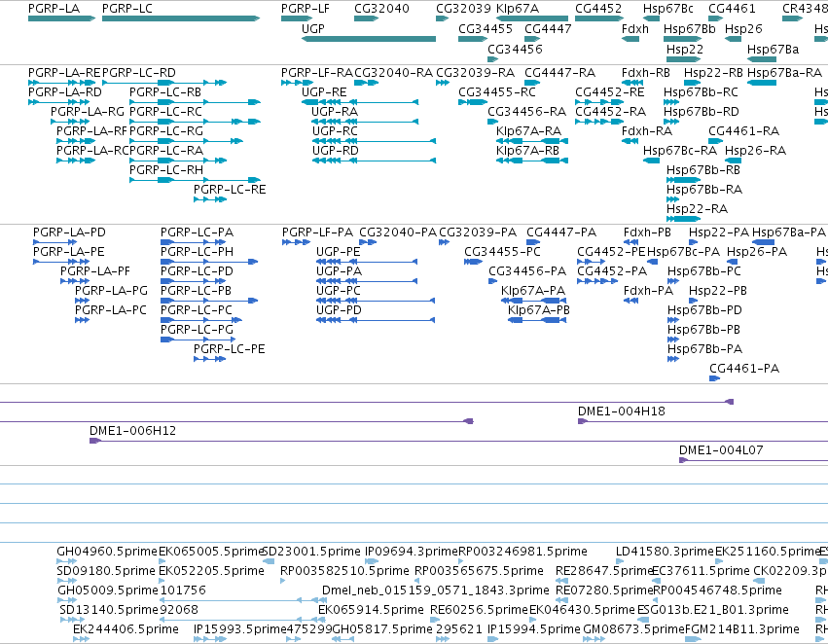The width and height of the screenshot is (828, 644).
Task: Click transcript Hsp67Bb-RB
Action: tap(683, 180)
